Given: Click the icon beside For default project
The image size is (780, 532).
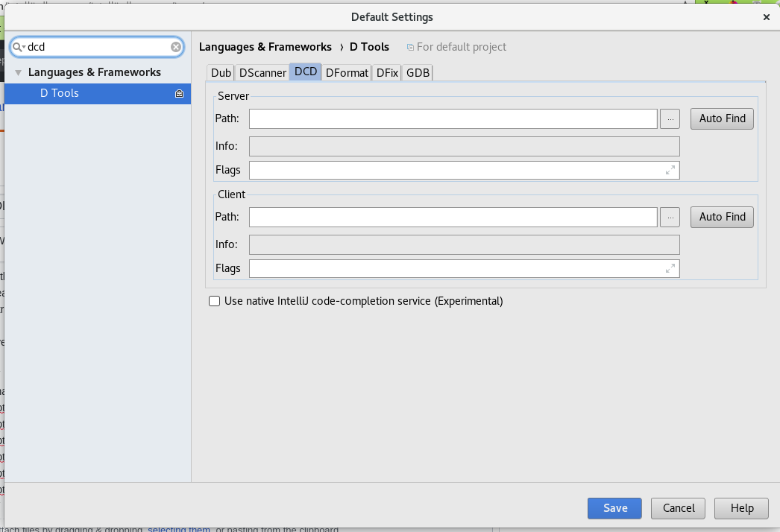Looking at the screenshot, I should 409,47.
